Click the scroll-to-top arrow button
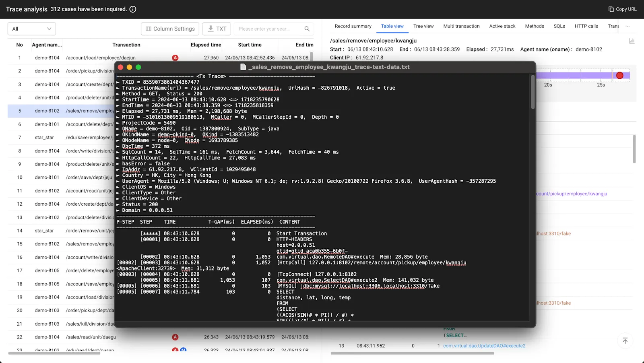Screen dimensions: 644x363 click(x=625, y=341)
